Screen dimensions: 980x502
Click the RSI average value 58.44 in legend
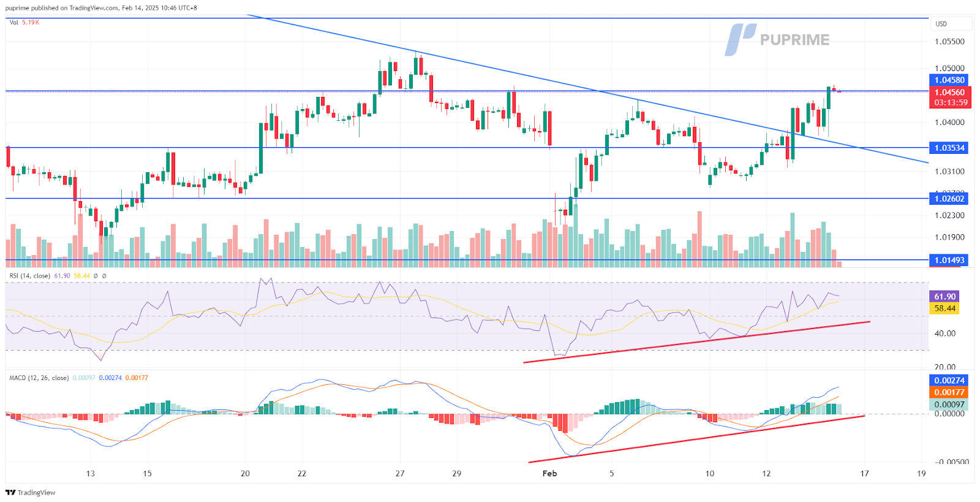(x=81, y=276)
